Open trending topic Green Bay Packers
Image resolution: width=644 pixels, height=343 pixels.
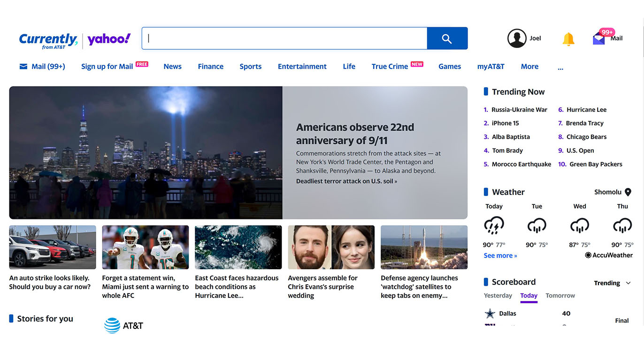click(596, 164)
